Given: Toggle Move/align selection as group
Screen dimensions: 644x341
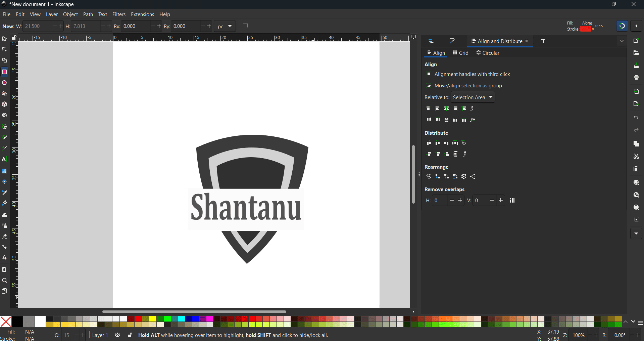Looking at the screenshot, I should coord(464,86).
